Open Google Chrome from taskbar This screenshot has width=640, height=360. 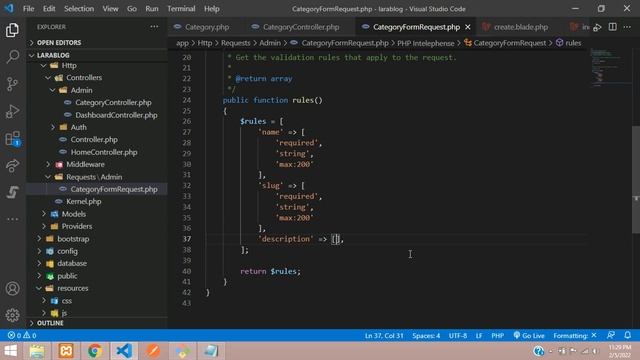tap(95, 351)
